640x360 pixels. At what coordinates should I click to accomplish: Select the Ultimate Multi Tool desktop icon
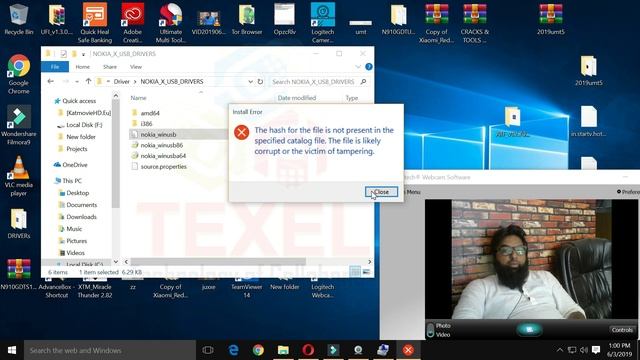[x=171, y=22]
